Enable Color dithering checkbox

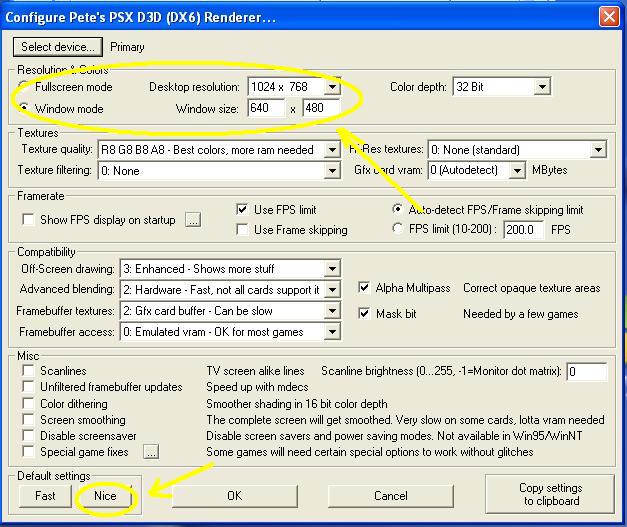(x=28, y=403)
